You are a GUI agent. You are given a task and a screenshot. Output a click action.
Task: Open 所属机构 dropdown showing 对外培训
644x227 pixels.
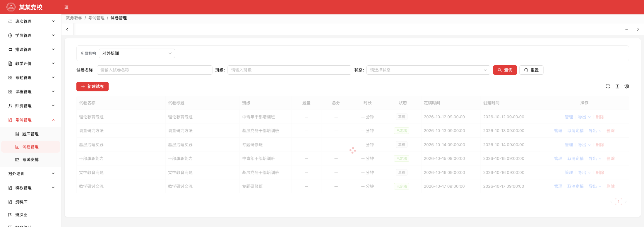pos(137,53)
